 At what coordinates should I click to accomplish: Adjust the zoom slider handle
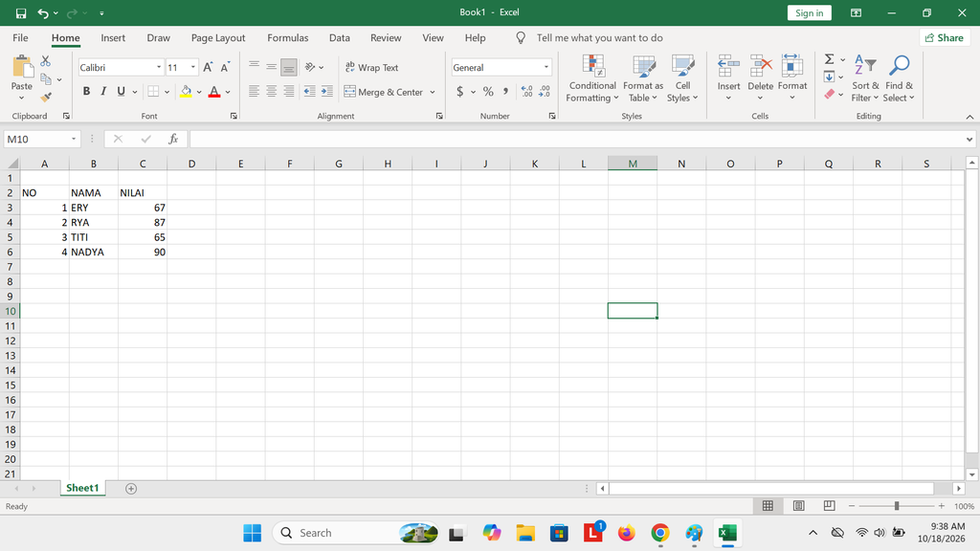point(896,506)
